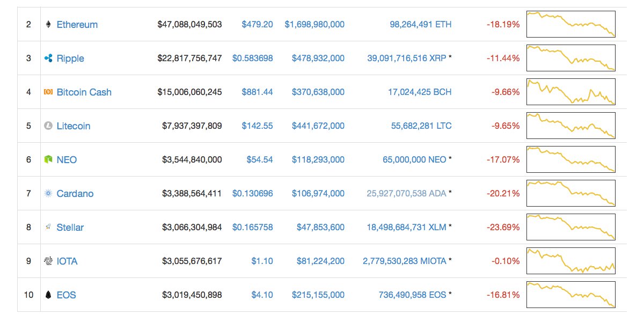Click Ethereum price $479.20
644x322 pixels.
257,24
